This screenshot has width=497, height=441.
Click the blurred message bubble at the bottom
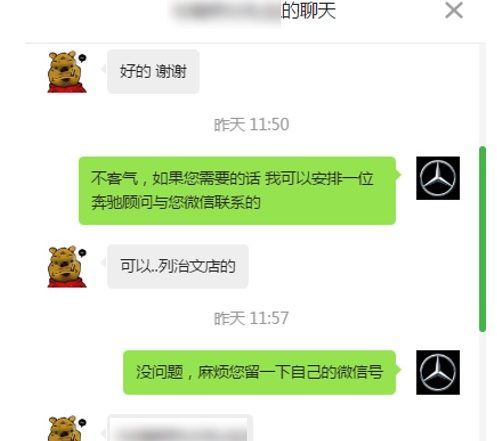(180, 428)
